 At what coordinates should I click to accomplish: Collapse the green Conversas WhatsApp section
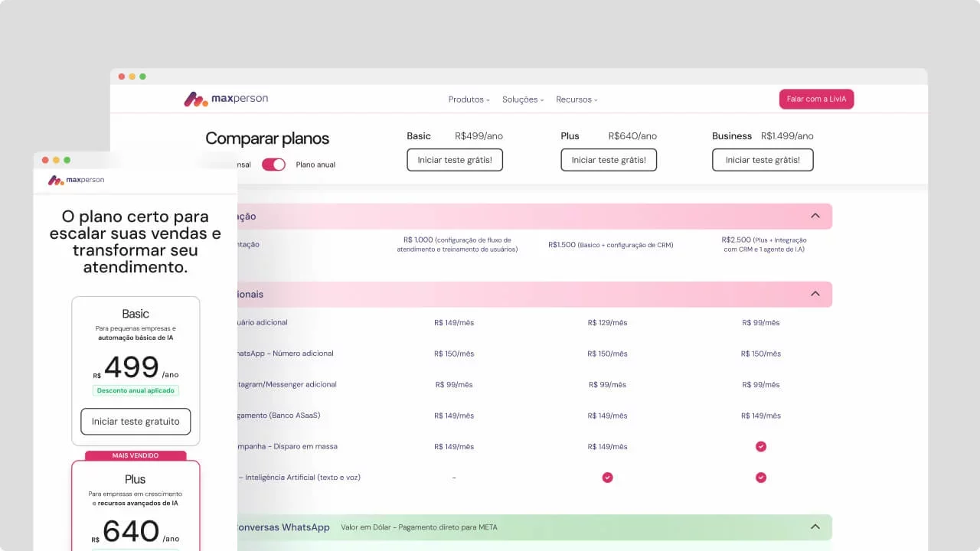pos(815,527)
